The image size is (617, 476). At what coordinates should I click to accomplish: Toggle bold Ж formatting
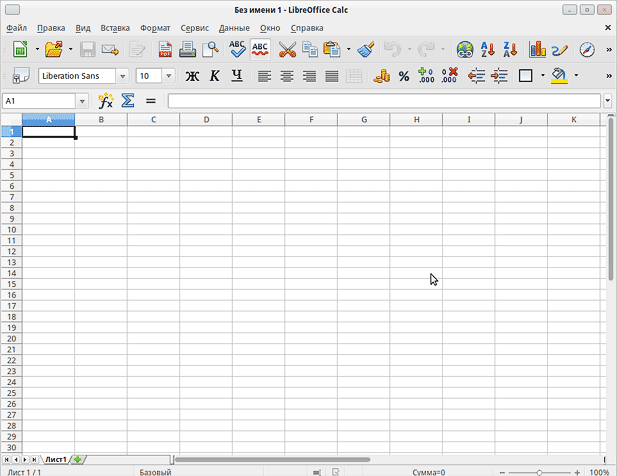[x=192, y=76]
